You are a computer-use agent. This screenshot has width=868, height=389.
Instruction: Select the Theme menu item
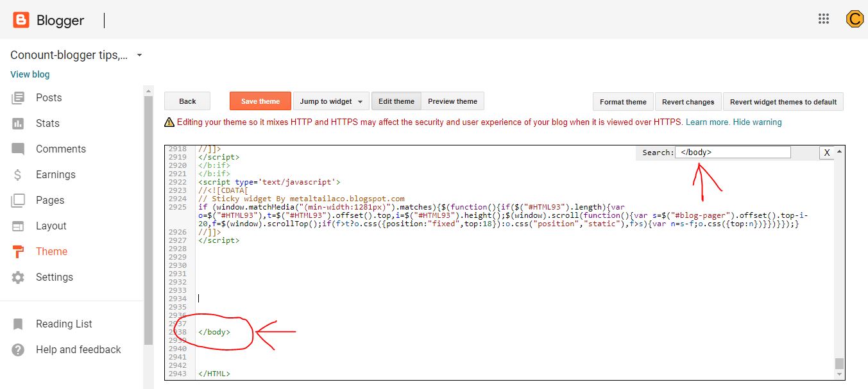click(x=51, y=252)
